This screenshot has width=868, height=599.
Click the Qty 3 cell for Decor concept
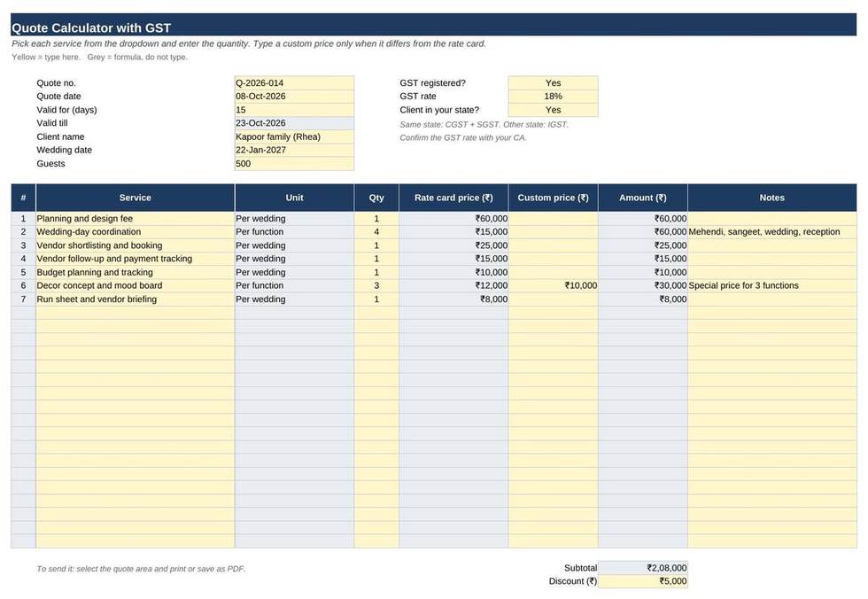point(376,285)
